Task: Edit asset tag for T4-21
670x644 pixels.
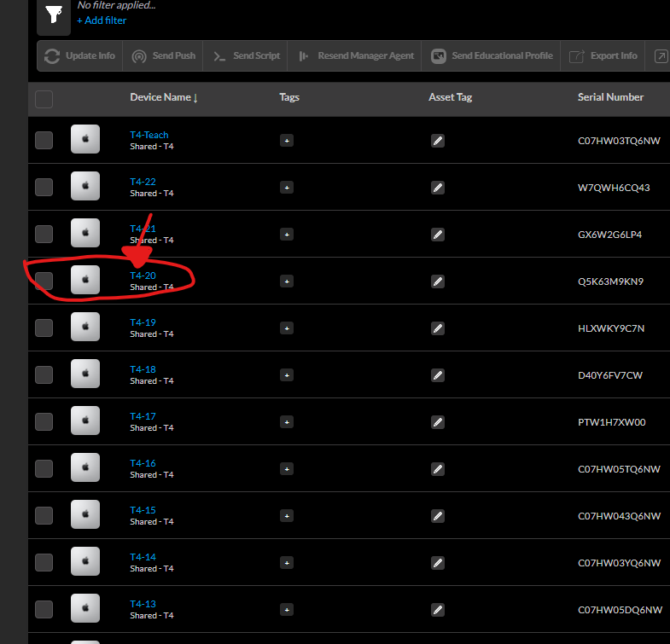Action: coord(438,235)
